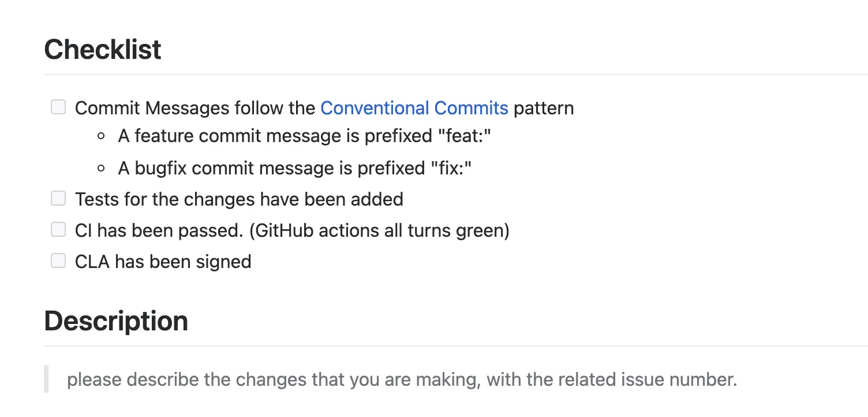Screen dimensions: 868x417
Task: Click the bullet circle before the feat line
Action: (102, 136)
